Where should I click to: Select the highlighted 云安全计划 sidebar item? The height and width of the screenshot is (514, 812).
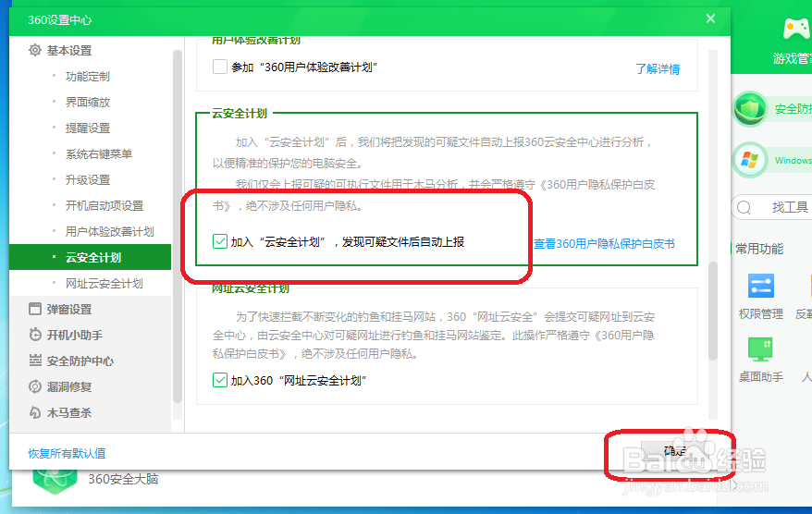click(x=90, y=257)
